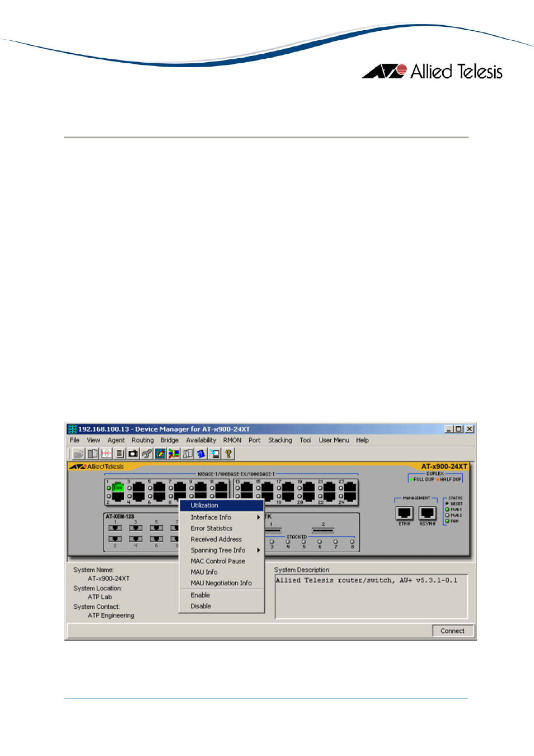This screenshot has height=756, width=534.
Task: Choose Received Address from the context menu
Action: [x=222, y=539]
